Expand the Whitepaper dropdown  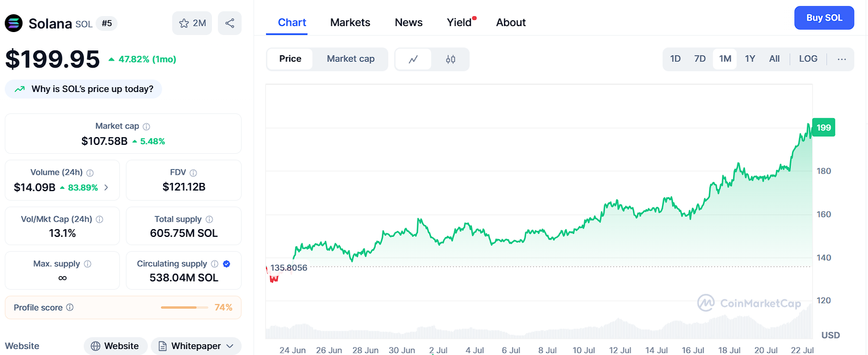(196, 346)
